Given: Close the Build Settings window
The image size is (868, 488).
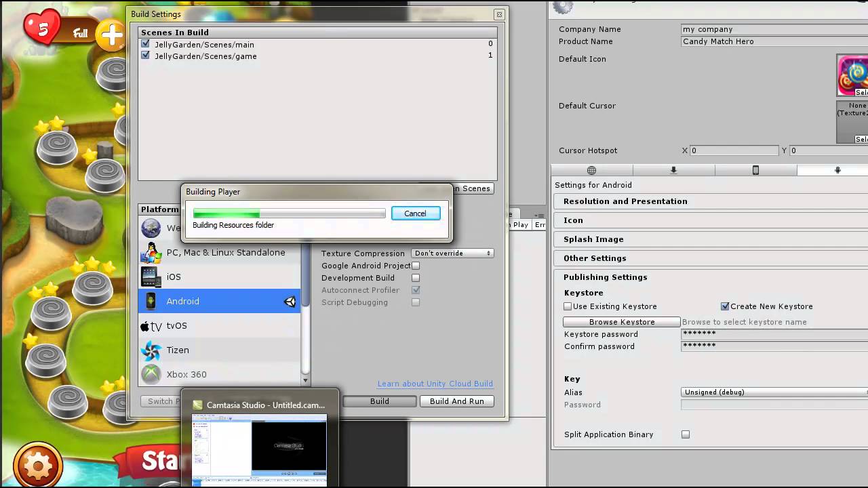Looking at the screenshot, I should (499, 14).
